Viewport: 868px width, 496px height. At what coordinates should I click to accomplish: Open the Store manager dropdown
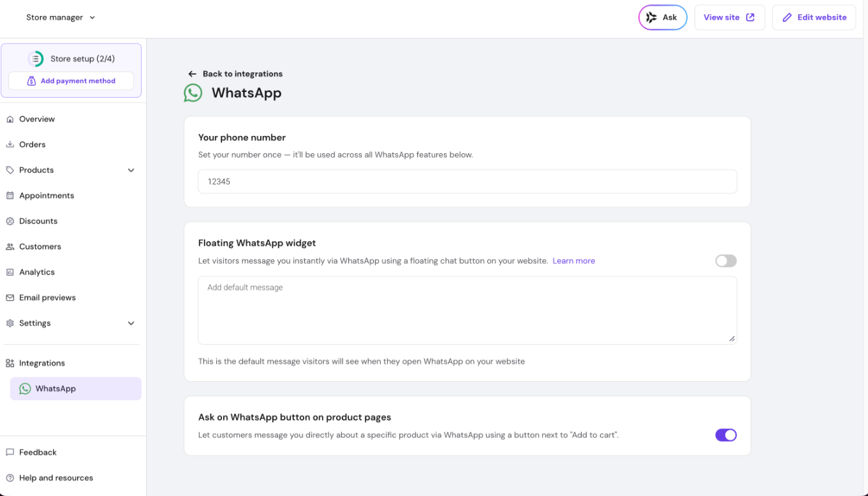pyautogui.click(x=61, y=18)
